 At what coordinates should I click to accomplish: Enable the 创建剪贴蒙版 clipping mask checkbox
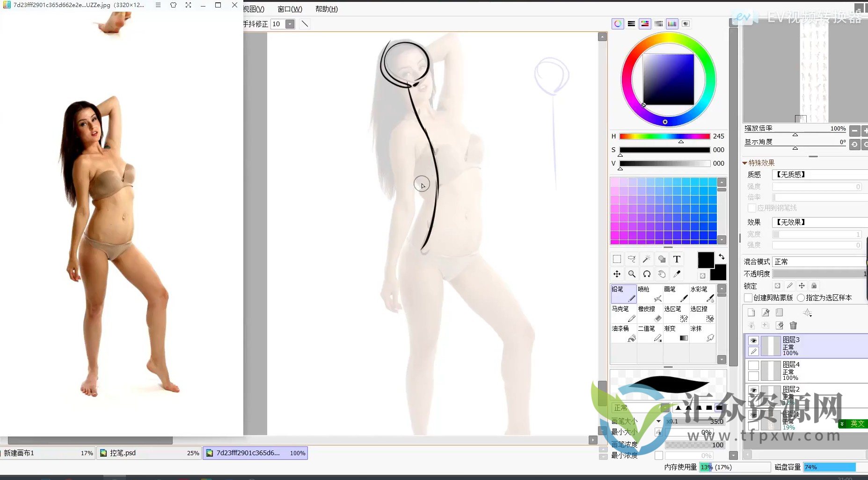point(748,298)
